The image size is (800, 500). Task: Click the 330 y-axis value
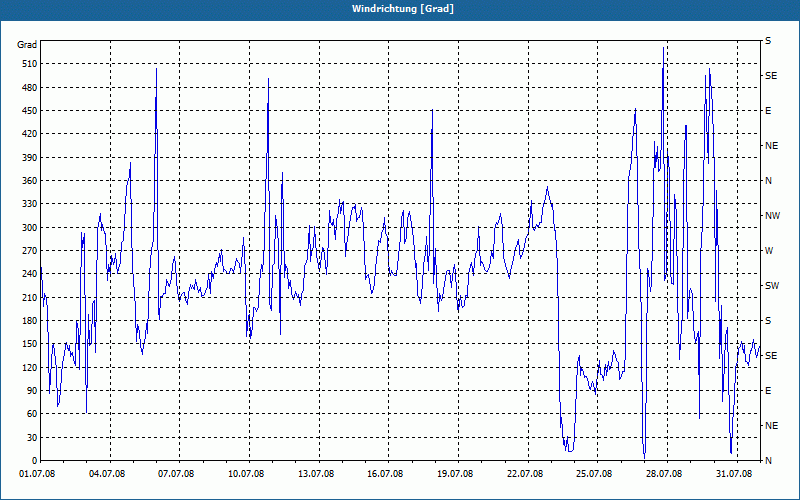point(30,204)
